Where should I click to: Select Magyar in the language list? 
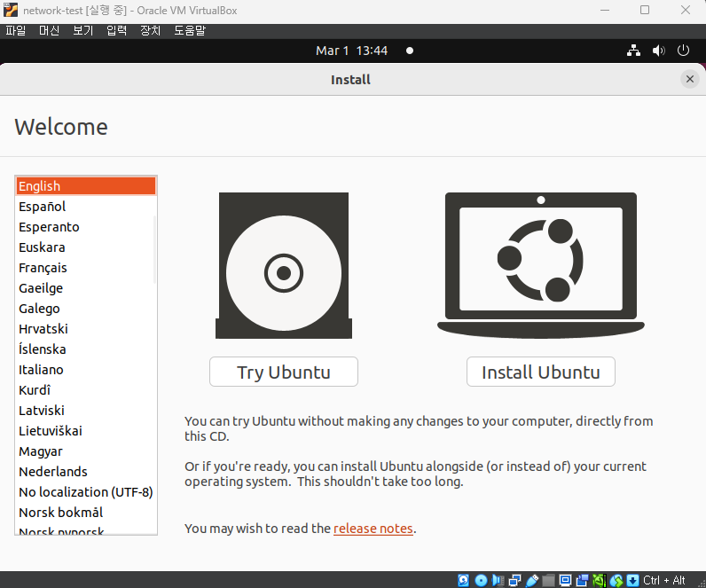coord(85,451)
